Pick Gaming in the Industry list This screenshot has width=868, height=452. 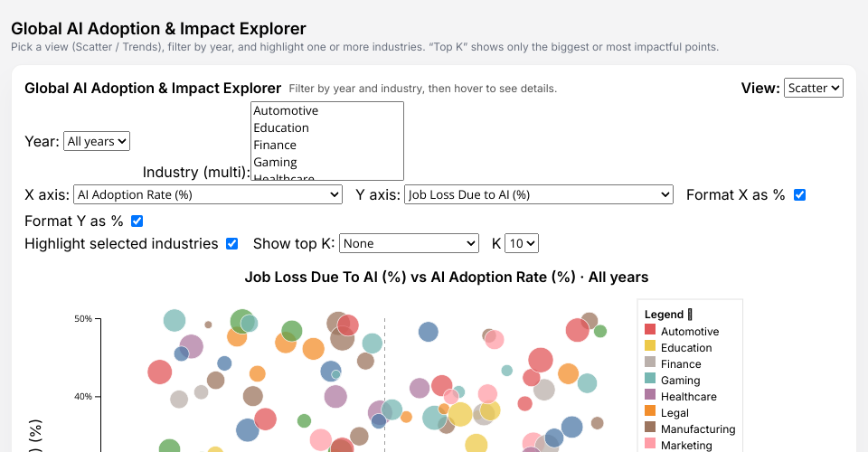click(x=276, y=163)
